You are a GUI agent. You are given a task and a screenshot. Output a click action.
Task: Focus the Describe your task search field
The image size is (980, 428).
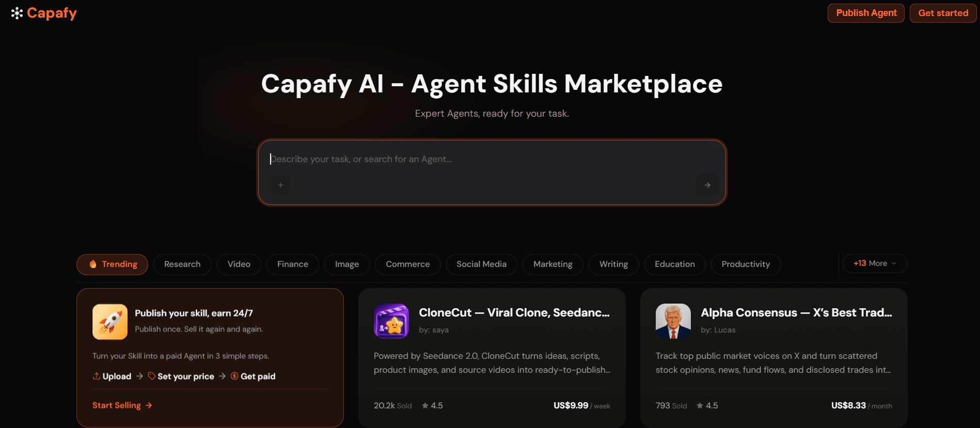(x=492, y=159)
